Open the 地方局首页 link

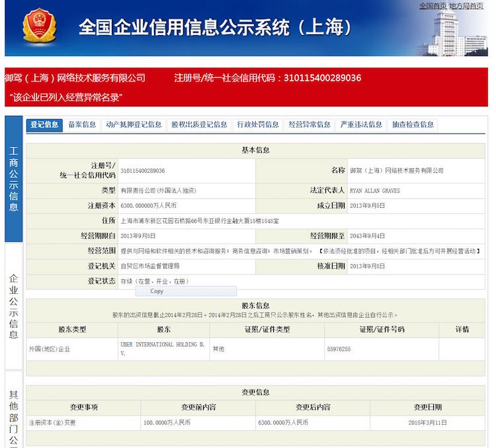tap(466, 6)
